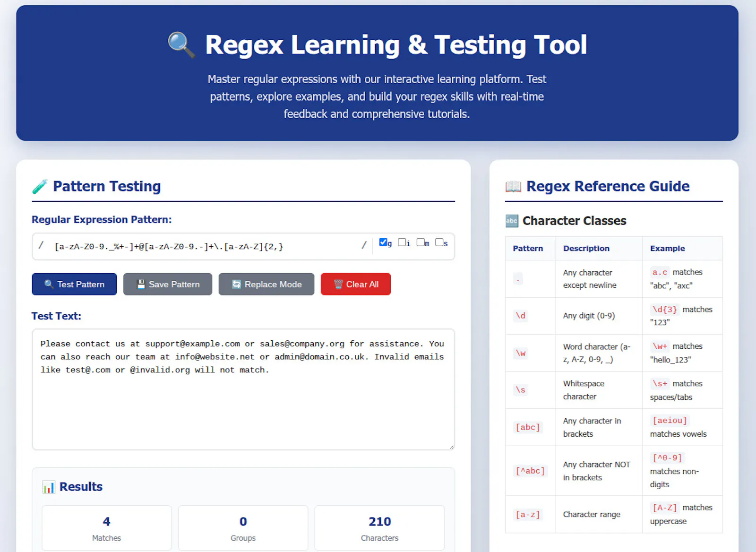Click the 210 Characters result card
The image size is (756, 552).
pyautogui.click(x=379, y=528)
